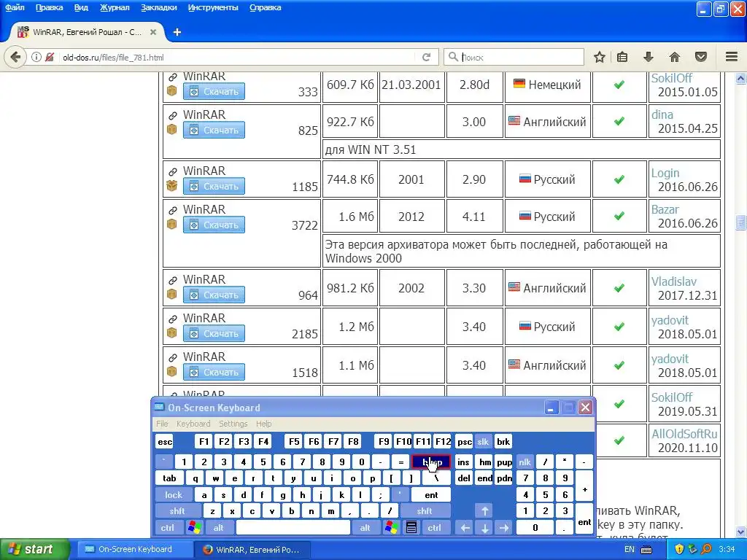Viewport: 747px width, 560px height.
Task: Open uploader link Bazar
Action: (x=665, y=209)
